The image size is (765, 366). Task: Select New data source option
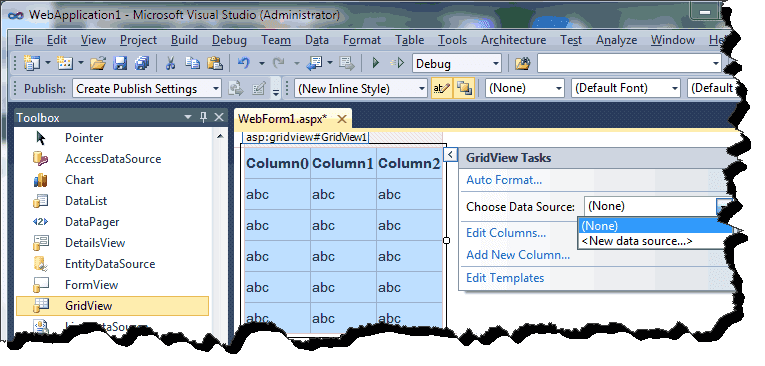coord(655,241)
